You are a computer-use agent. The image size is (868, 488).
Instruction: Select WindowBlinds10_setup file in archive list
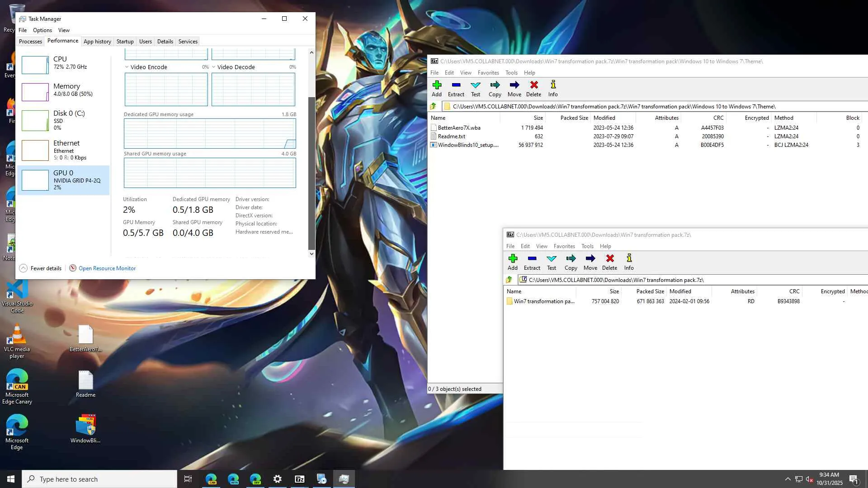click(x=467, y=145)
